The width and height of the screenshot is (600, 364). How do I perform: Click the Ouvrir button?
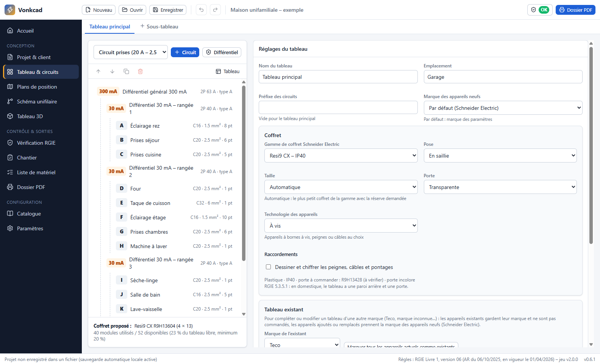(133, 10)
